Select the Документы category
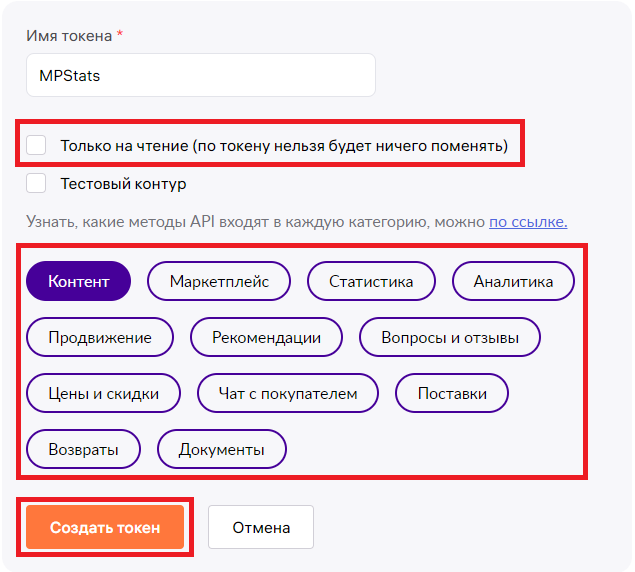 [222, 449]
